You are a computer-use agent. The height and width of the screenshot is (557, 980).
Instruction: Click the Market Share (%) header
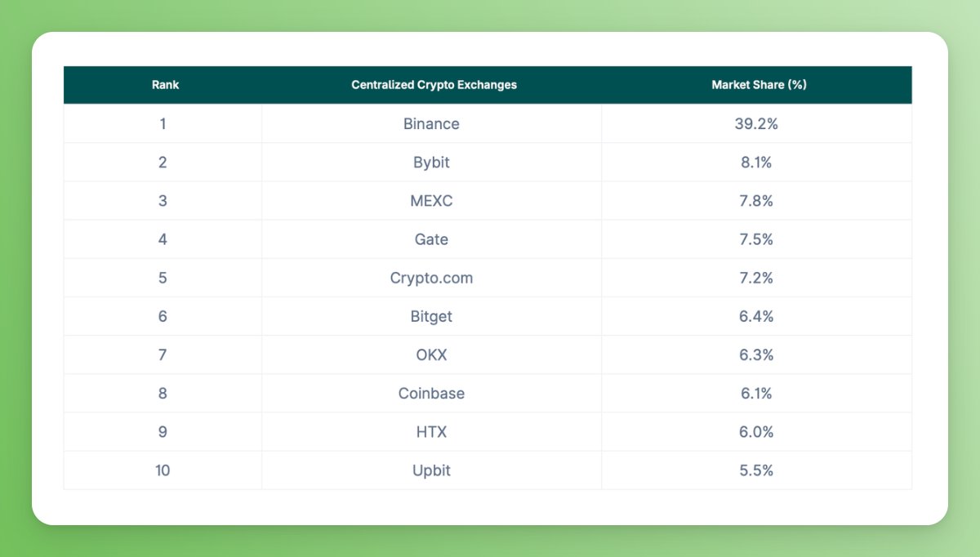pyautogui.click(x=759, y=85)
